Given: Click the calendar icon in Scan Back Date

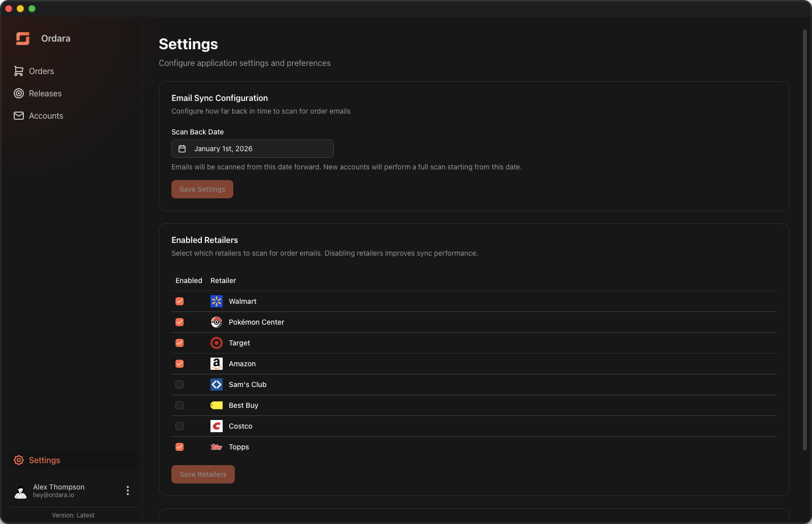Looking at the screenshot, I should point(182,149).
